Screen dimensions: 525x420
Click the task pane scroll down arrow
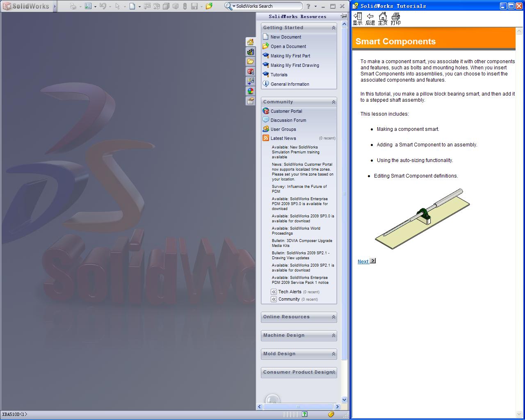coord(344,399)
